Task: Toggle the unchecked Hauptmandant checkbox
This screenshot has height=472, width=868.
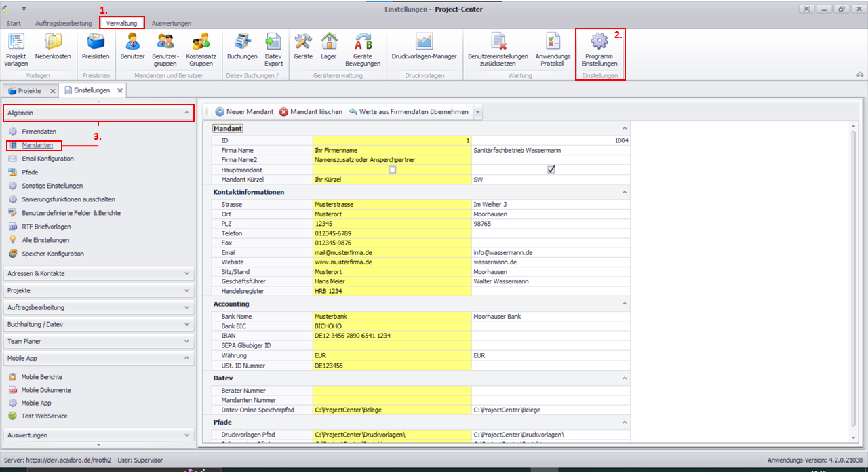Action: click(392, 170)
